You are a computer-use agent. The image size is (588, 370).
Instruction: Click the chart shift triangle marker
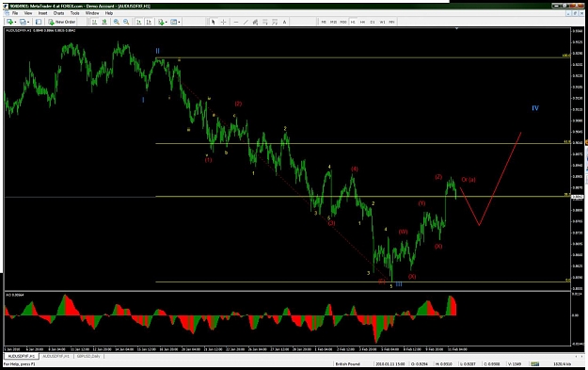pyautogui.click(x=456, y=28)
